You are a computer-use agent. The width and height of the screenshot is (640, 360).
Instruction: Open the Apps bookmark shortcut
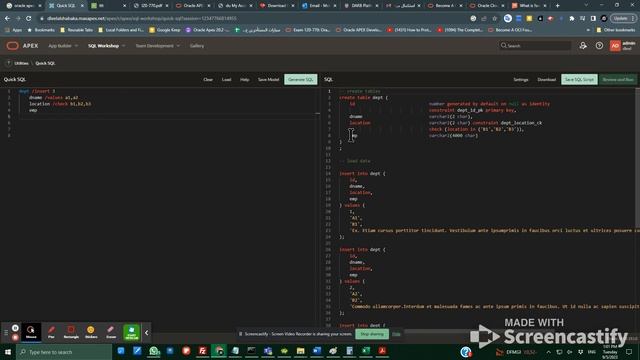pos(13,30)
